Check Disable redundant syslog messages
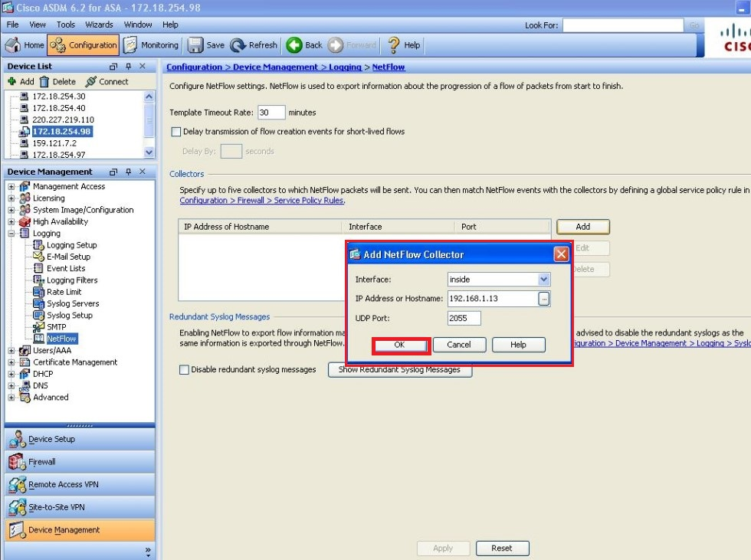 (x=182, y=369)
